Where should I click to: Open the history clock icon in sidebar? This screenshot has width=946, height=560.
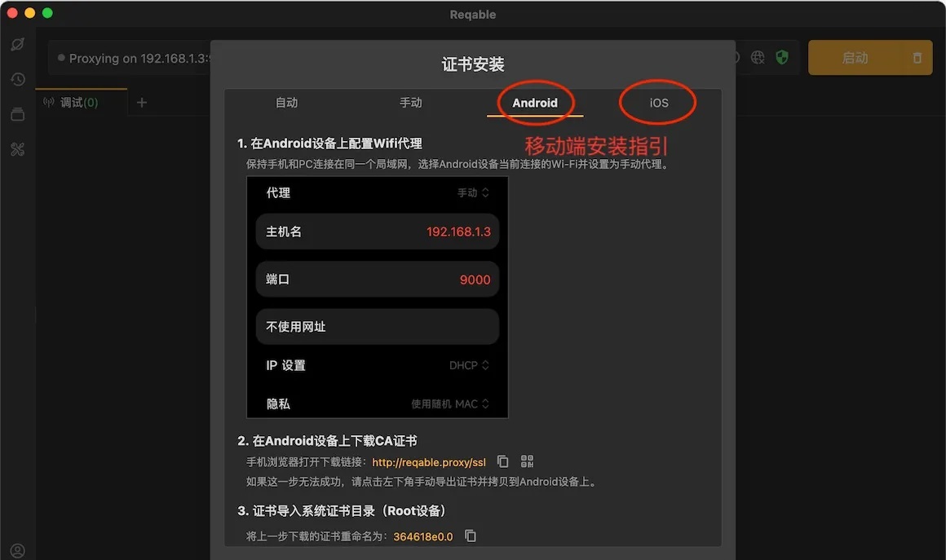[17, 79]
